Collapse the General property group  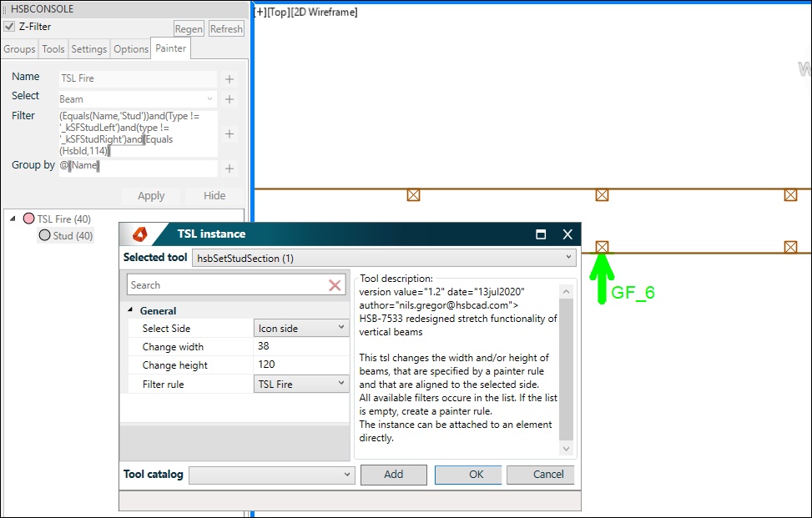(x=130, y=310)
